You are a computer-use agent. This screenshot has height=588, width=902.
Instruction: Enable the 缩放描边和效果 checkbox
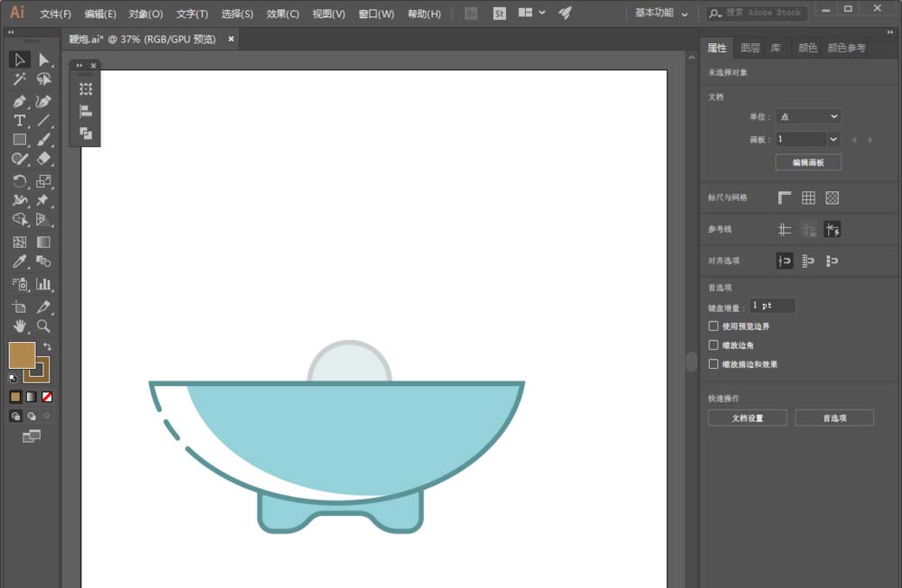713,364
